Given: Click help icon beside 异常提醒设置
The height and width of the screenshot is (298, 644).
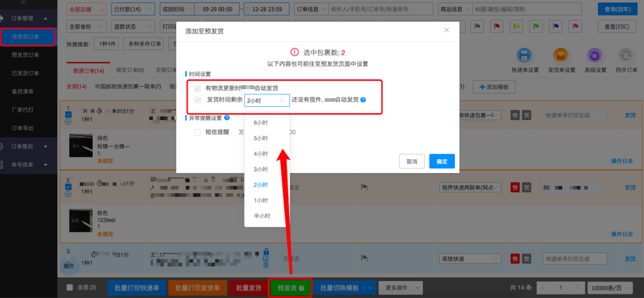Looking at the screenshot, I should pyautogui.click(x=227, y=118).
